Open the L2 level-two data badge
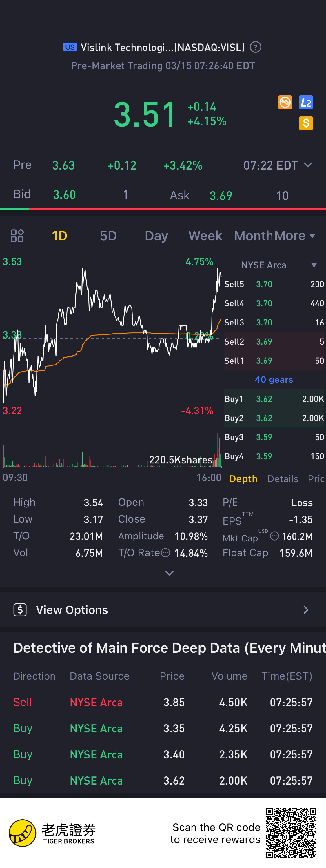Screen dimensions: 326x868 [x=306, y=102]
